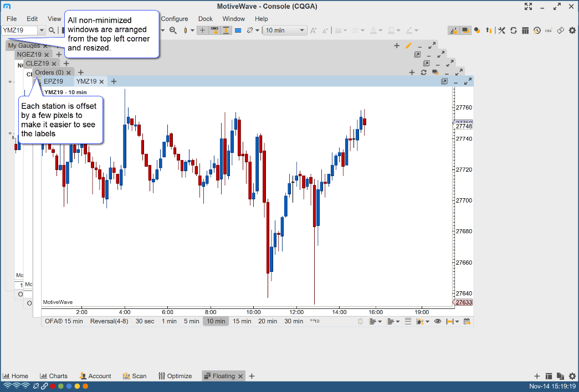Choose the Reversal(4-8) bar size button

pyautogui.click(x=109, y=321)
